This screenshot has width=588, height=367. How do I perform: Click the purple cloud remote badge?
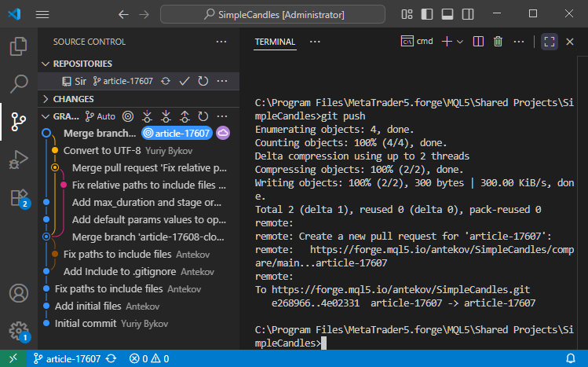pos(223,133)
